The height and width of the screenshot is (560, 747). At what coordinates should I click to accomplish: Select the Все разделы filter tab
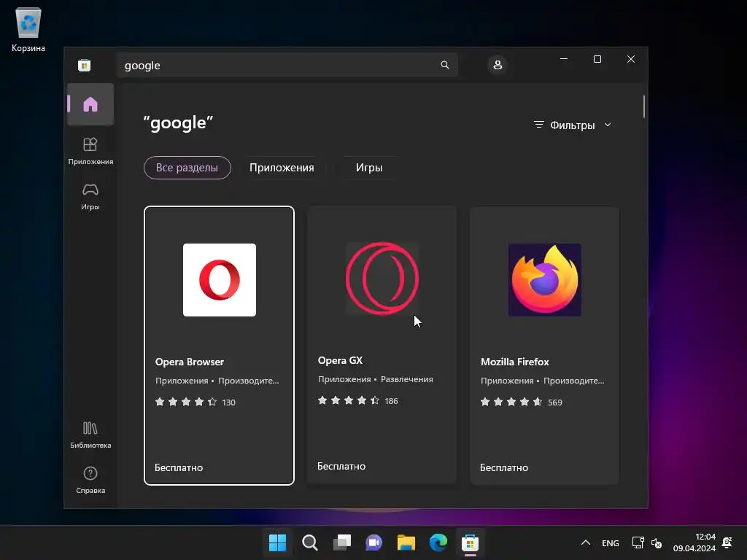click(187, 168)
